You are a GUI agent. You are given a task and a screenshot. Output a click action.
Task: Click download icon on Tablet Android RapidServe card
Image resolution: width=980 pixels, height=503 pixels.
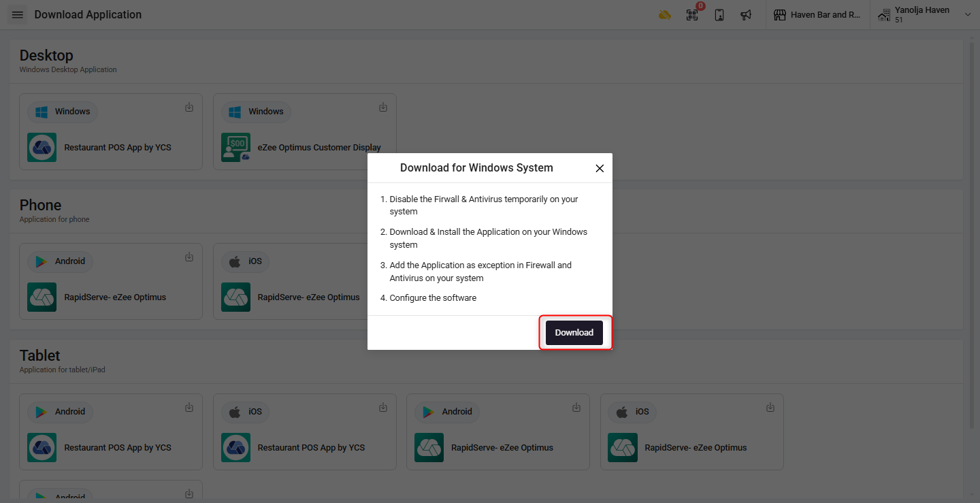[576, 408]
